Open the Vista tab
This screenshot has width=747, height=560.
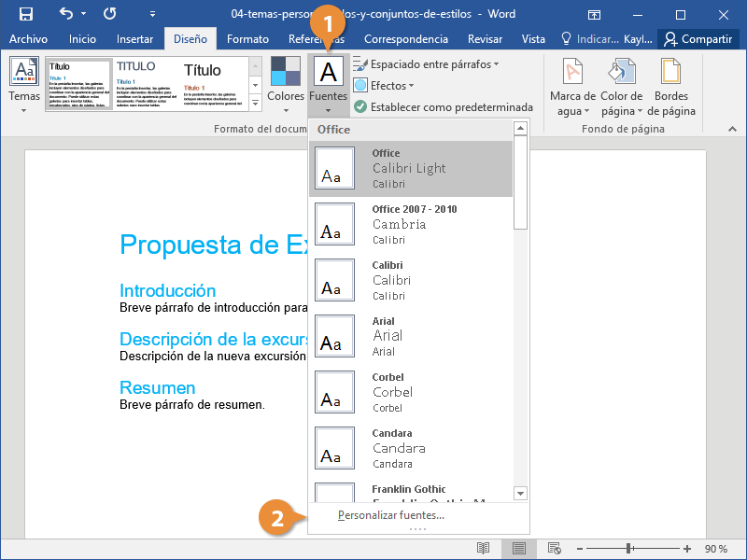[x=533, y=39]
